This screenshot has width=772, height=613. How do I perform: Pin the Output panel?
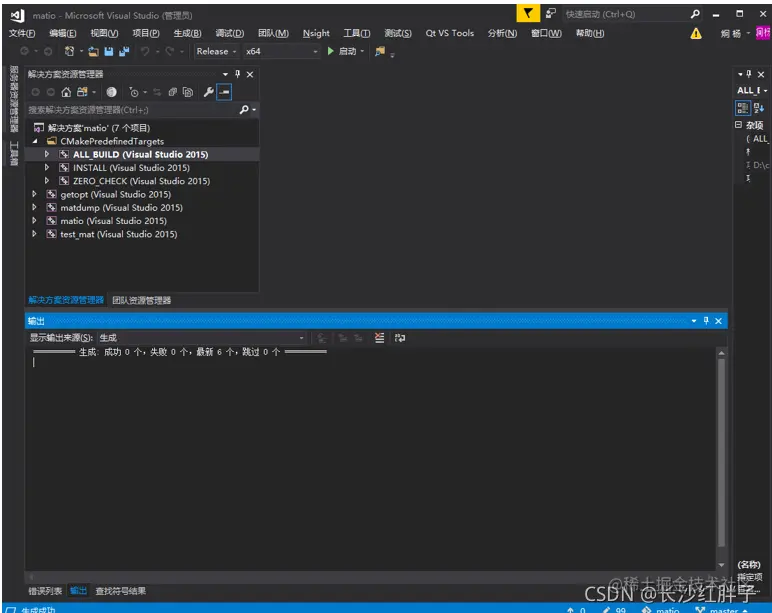(706, 321)
